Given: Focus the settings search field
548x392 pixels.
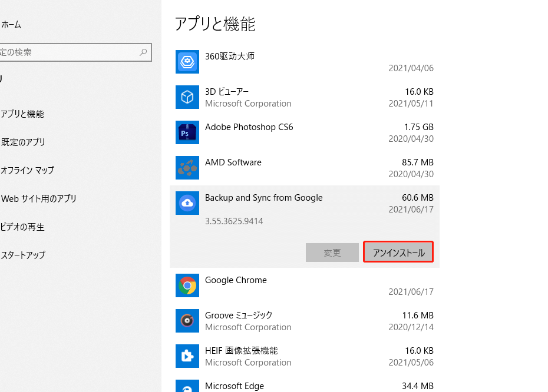Looking at the screenshot, I should click(75, 52).
